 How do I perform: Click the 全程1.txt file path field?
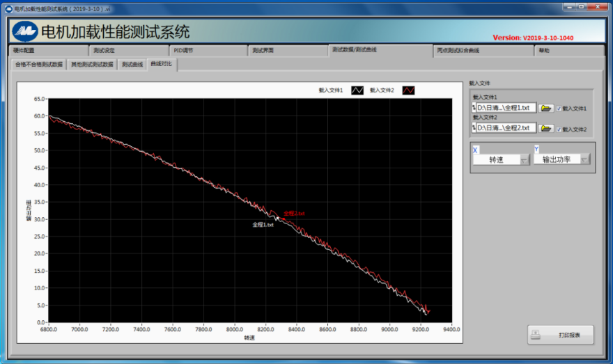coord(506,109)
